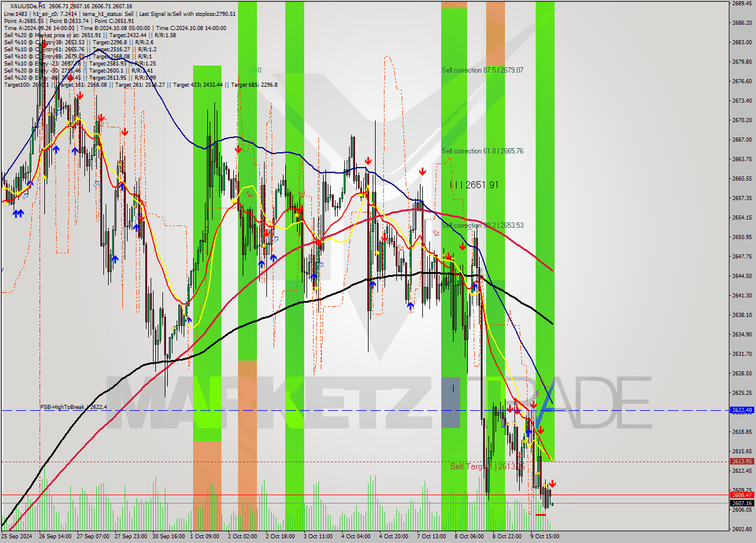Select the 'C_Entry38: 2653.53' sell line
This screenshot has height=543, width=756.
click(79, 42)
